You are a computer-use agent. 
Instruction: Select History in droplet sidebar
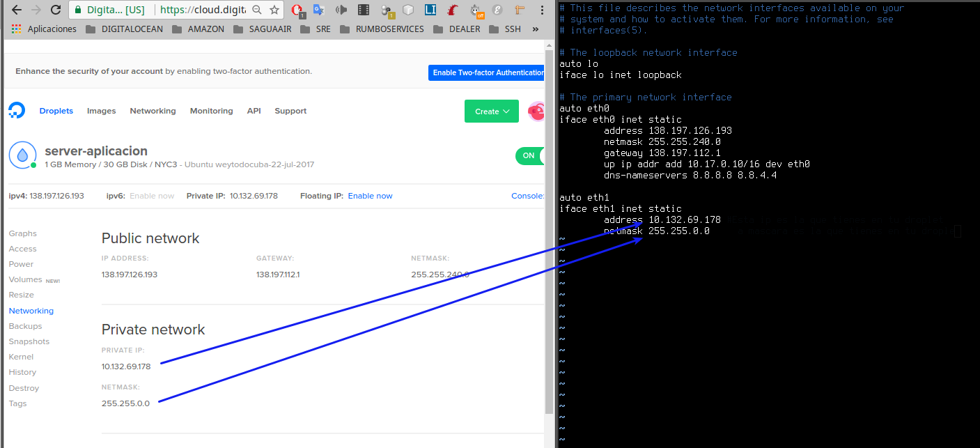pyautogui.click(x=23, y=372)
